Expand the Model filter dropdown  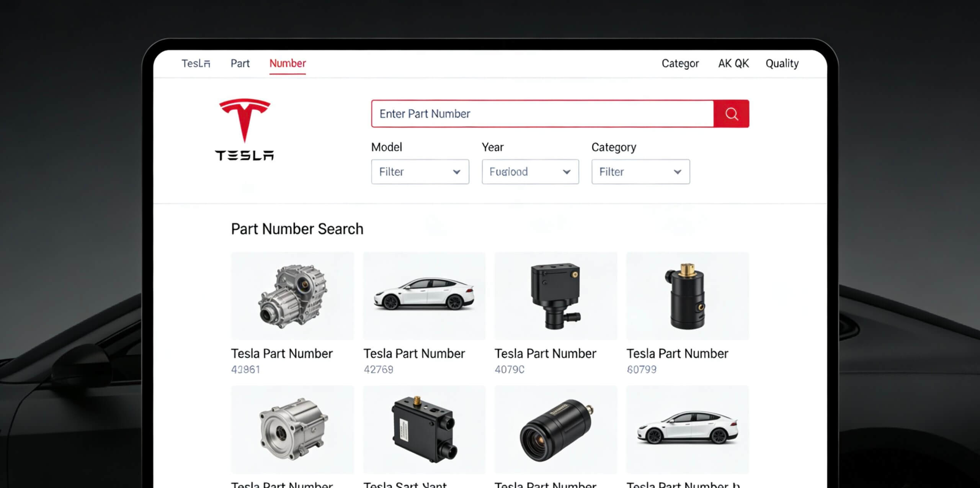coord(420,172)
